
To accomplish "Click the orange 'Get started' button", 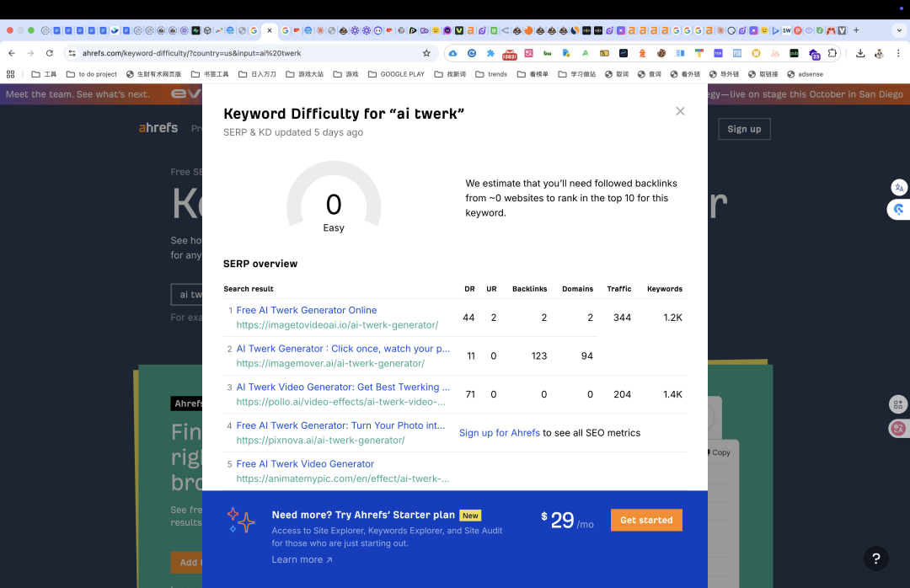I will tap(646, 520).
